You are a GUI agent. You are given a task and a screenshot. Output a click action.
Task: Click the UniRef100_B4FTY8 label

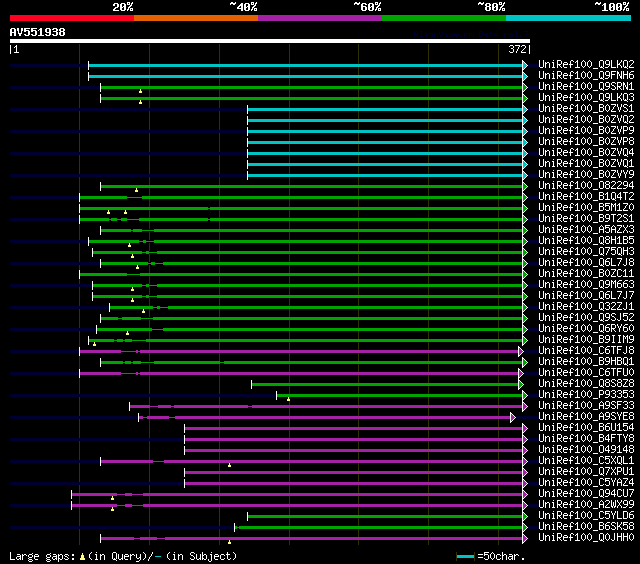586,439
